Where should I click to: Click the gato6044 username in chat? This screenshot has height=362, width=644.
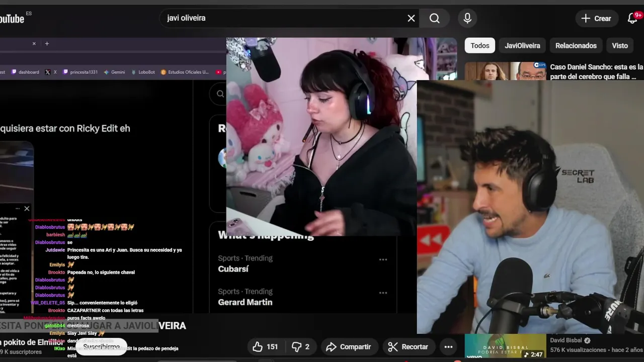pyautogui.click(x=55, y=326)
